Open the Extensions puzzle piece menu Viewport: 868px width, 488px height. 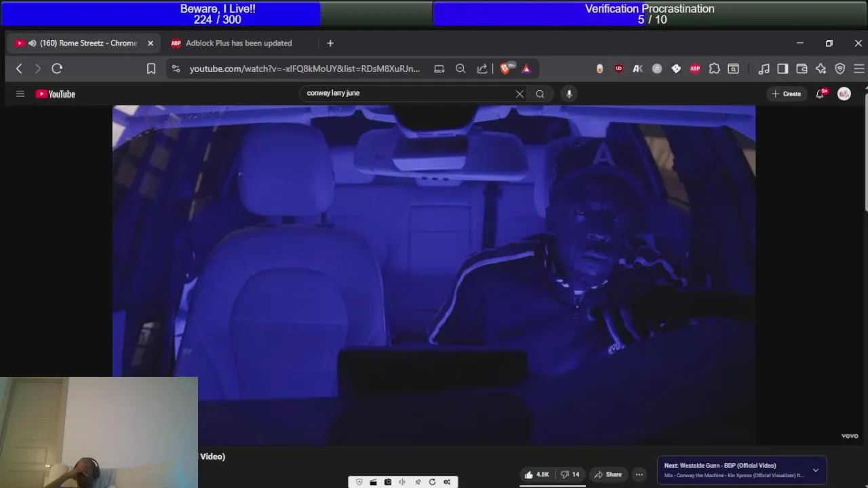714,68
